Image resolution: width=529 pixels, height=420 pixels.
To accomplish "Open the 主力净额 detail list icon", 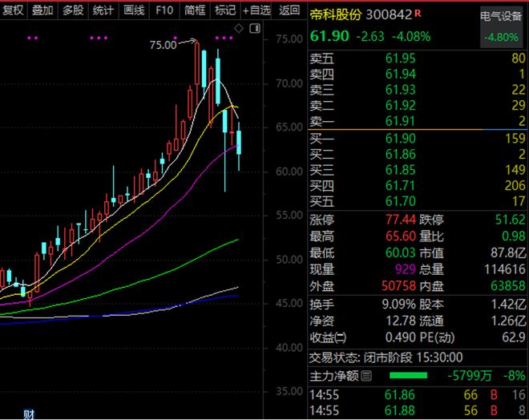I will (x=366, y=375).
